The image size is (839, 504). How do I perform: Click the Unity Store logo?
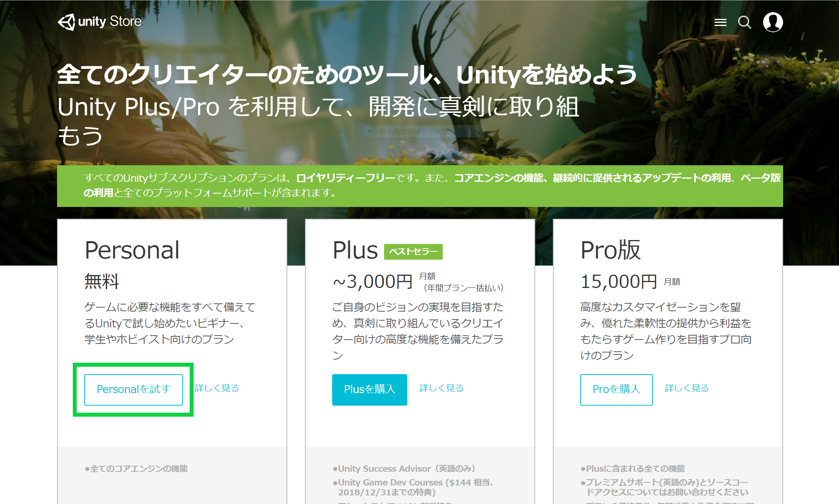[100, 22]
